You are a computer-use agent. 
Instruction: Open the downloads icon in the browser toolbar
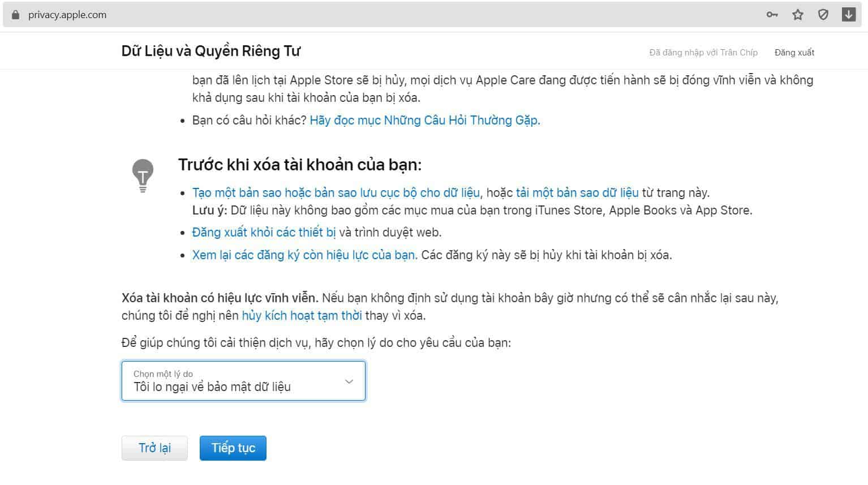click(849, 15)
